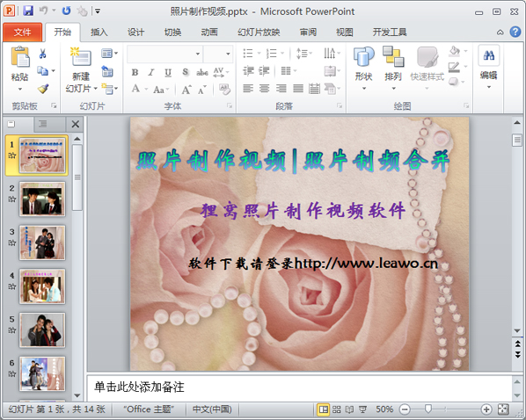Switch to the 幻灯片放映 Slide Show tab
Screen dimensions: 526x420
[x=259, y=33]
